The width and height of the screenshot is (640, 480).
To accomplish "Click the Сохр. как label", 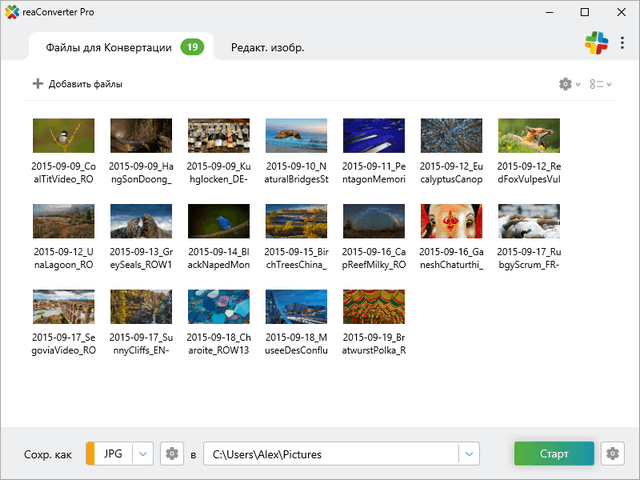I will (48, 454).
